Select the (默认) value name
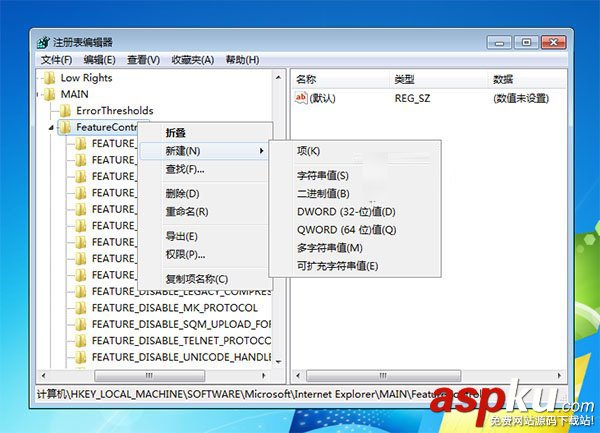Viewport: 600px width, 433px height. [322, 98]
